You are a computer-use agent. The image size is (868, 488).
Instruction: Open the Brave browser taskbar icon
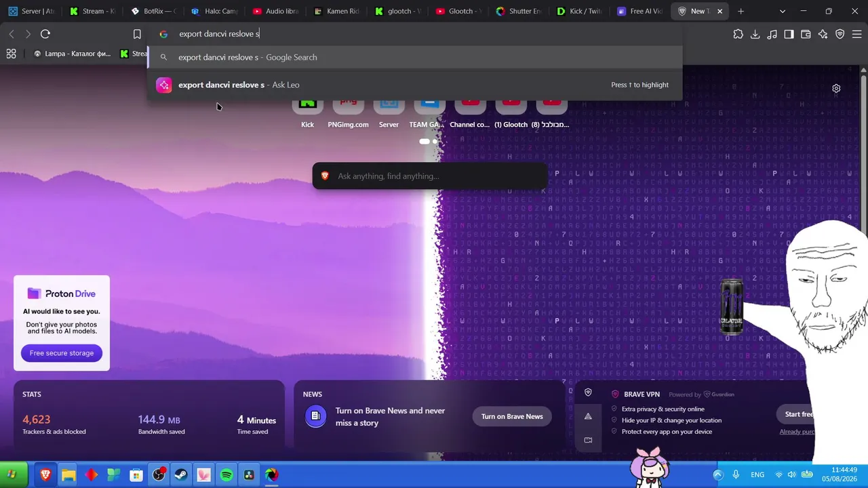click(45, 474)
